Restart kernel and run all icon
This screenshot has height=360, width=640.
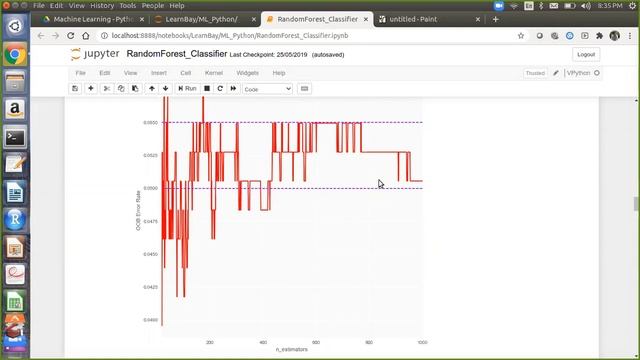[x=233, y=89]
